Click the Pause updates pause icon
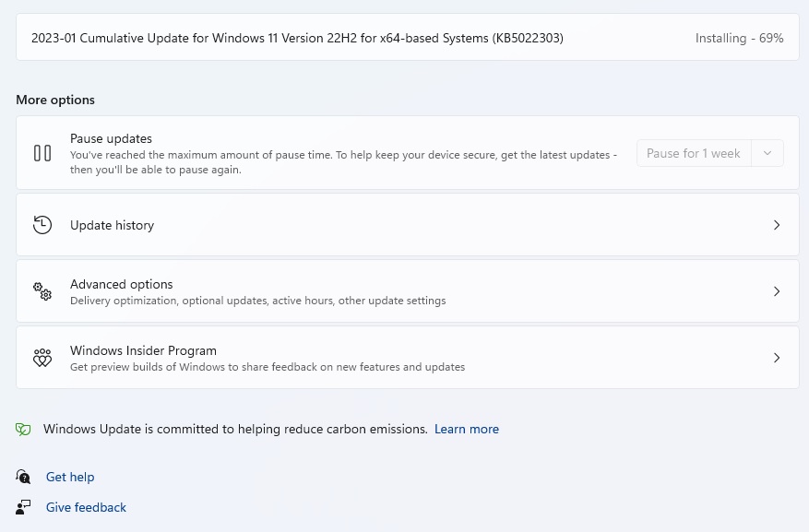 tap(42, 153)
